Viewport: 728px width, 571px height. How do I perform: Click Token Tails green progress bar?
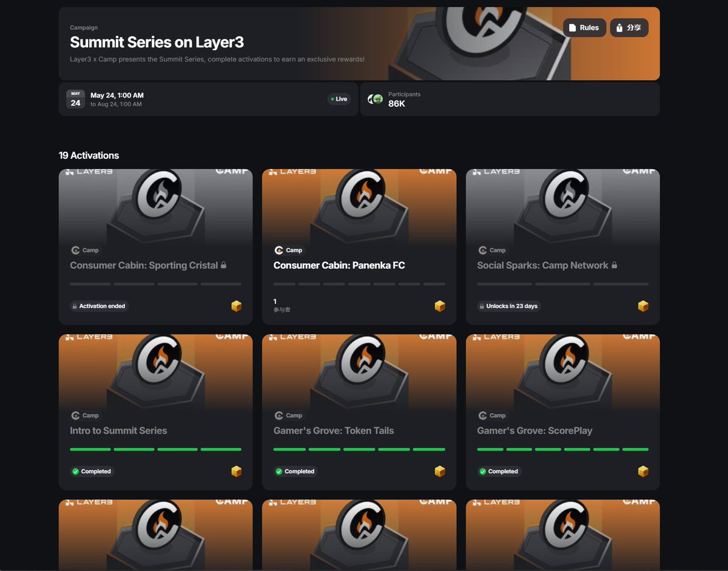click(359, 450)
